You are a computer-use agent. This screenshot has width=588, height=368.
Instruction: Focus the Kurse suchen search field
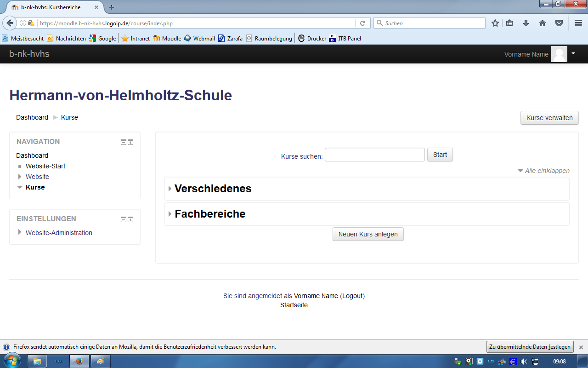click(374, 155)
